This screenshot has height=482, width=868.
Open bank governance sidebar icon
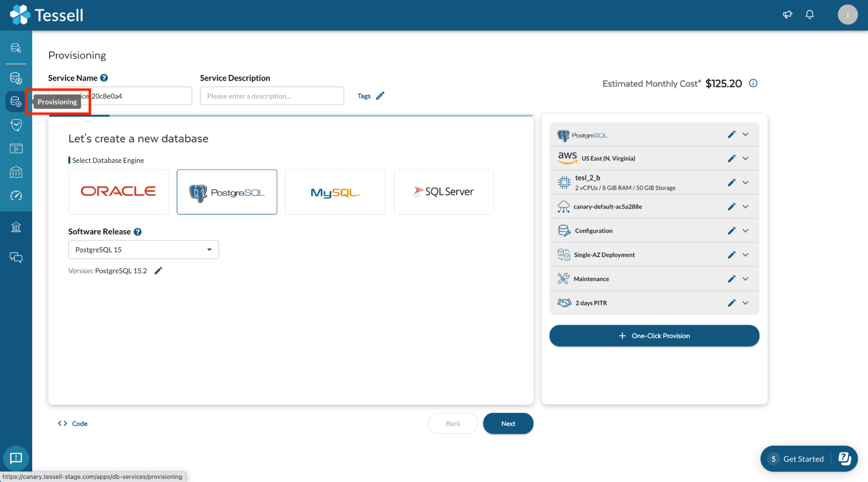16,227
